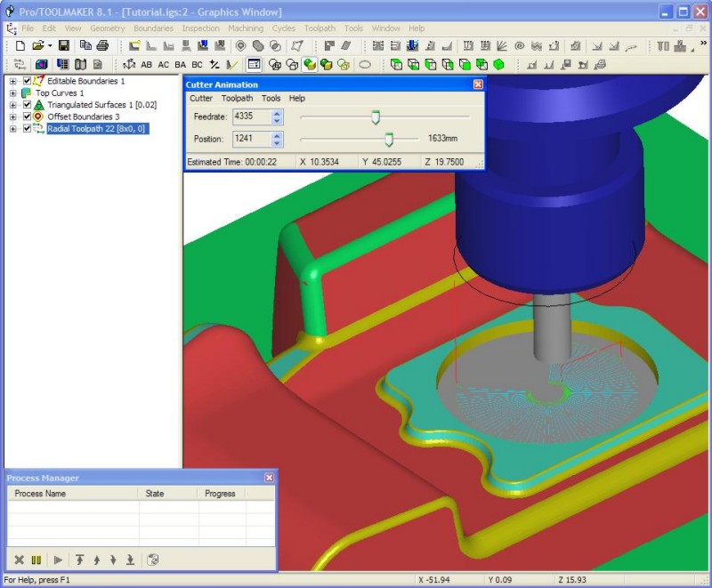The image size is (712, 588).
Task: Click the blue cutter simulation toolbar icon
Action: 412,46
